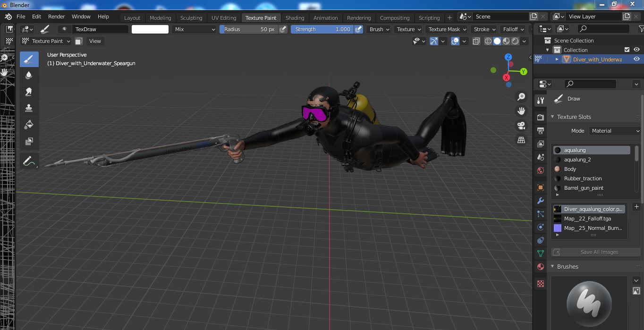Collapse the Texture Slots panel
Viewport: 644px width, 330px height.
553,117
